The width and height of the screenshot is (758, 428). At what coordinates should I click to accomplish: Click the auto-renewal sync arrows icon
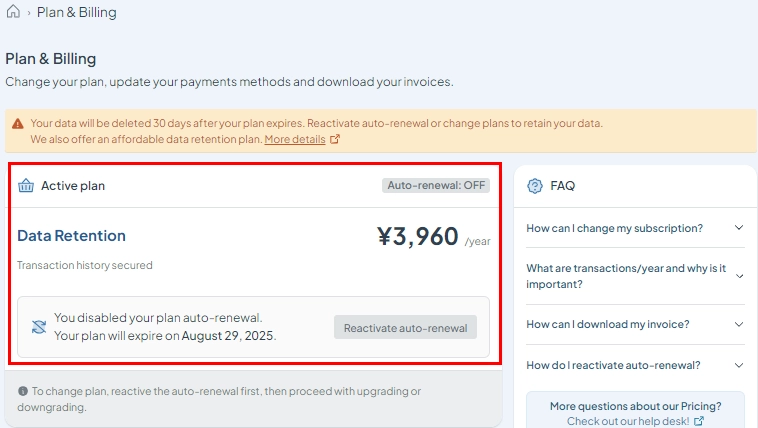tap(39, 327)
